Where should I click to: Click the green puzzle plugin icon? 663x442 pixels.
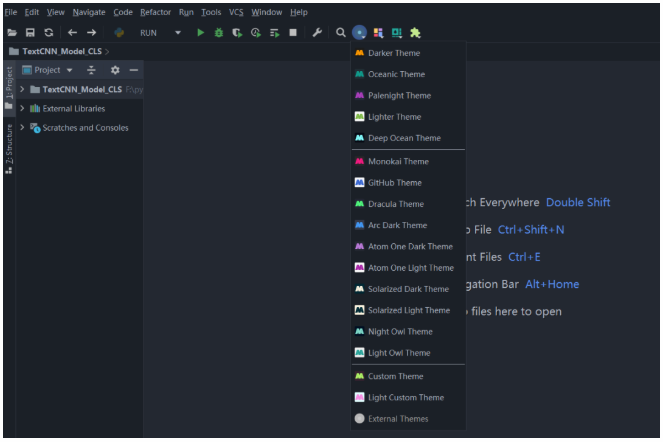coord(415,33)
